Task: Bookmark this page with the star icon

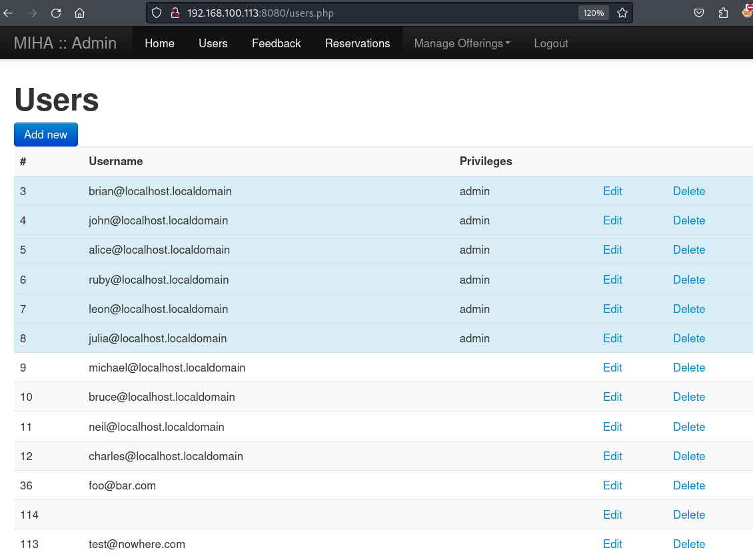Action: [x=622, y=13]
